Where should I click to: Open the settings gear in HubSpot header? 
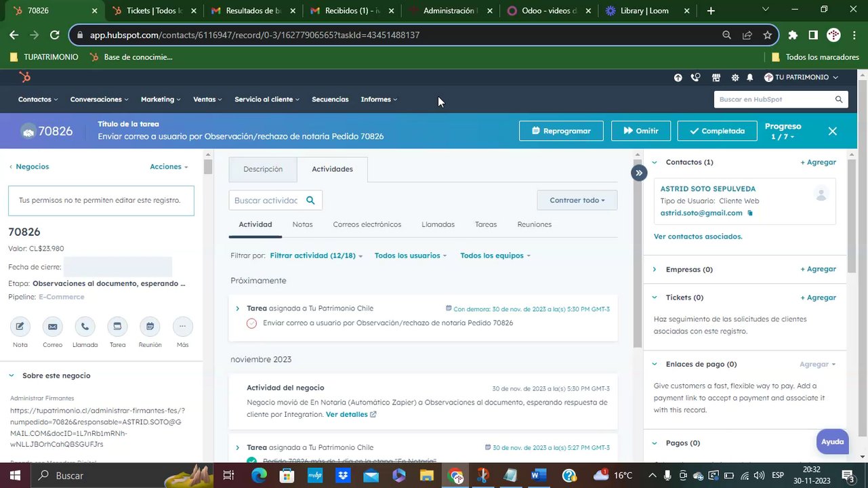[x=735, y=77]
